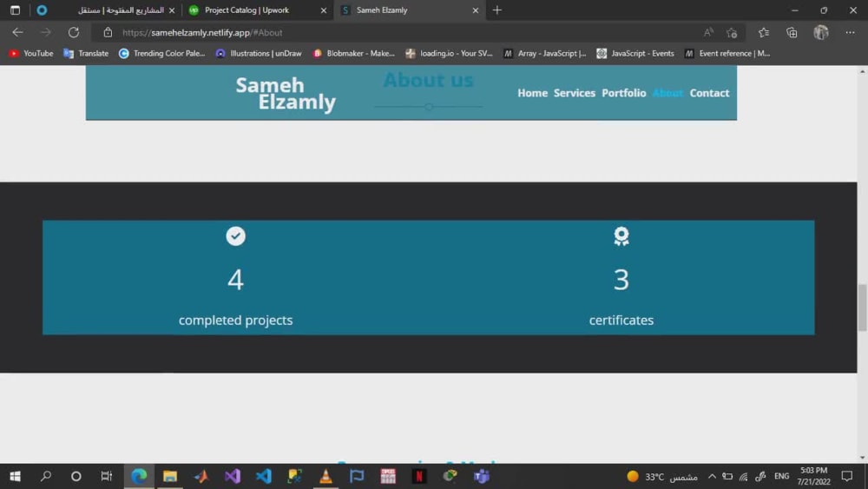Open the Trending Color Palettes bookmark
This screenshot has height=489, width=868.
pos(162,53)
